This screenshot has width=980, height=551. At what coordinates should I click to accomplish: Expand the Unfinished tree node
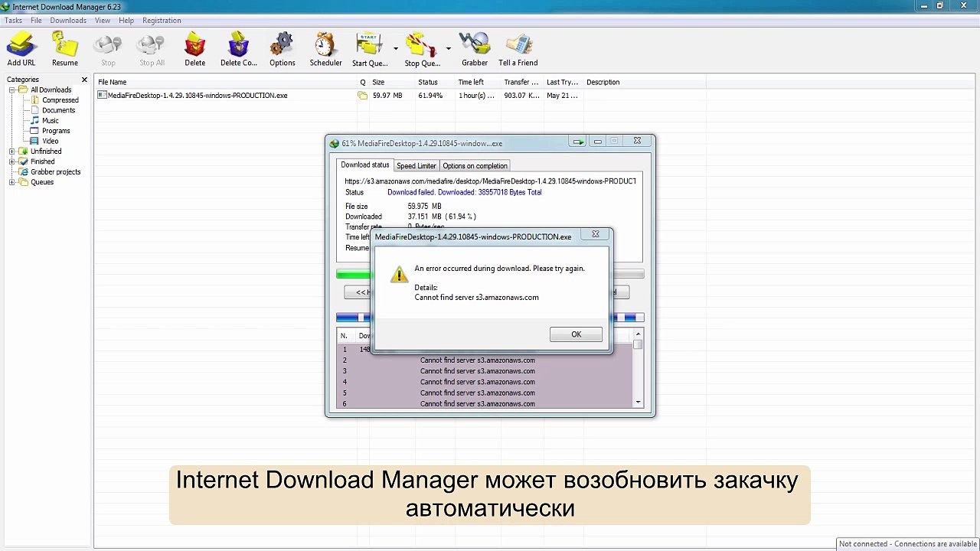tap(12, 152)
